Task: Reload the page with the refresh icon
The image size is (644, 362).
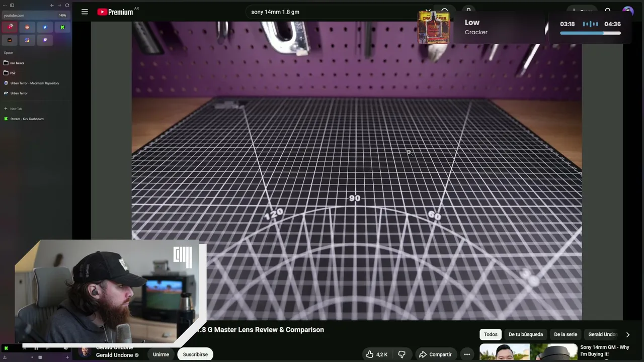Action: [67, 5]
